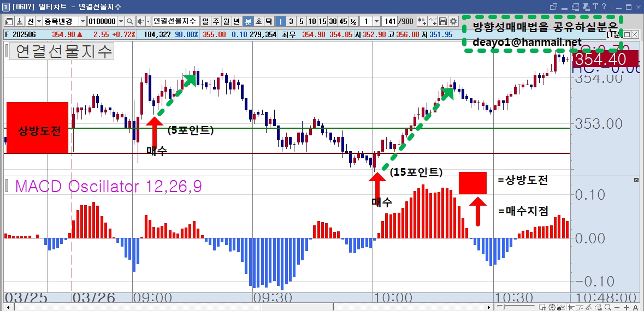
Task: Open chart settings gear in toolbar
Action: [453, 21]
